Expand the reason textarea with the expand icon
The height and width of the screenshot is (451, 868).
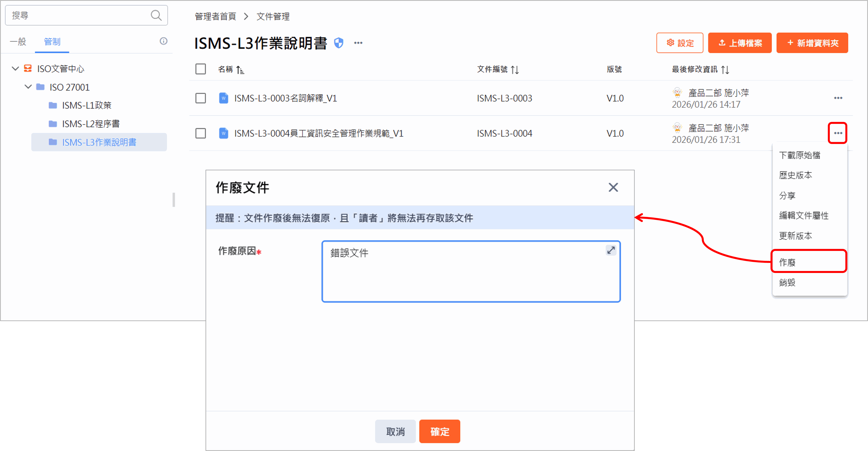611,250
